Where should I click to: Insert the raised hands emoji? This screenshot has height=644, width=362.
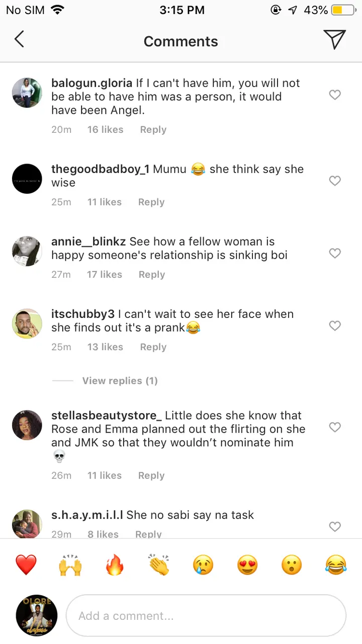point(70,565)
